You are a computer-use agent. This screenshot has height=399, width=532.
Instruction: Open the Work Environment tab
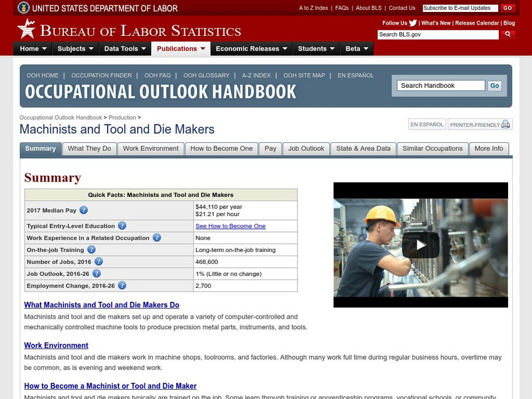(x=151, y=148)
